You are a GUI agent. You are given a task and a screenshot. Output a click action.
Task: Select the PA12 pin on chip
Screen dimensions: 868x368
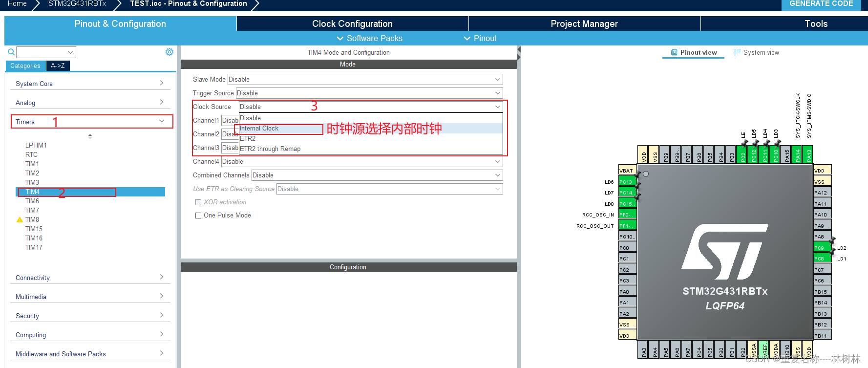click(823, 193)
